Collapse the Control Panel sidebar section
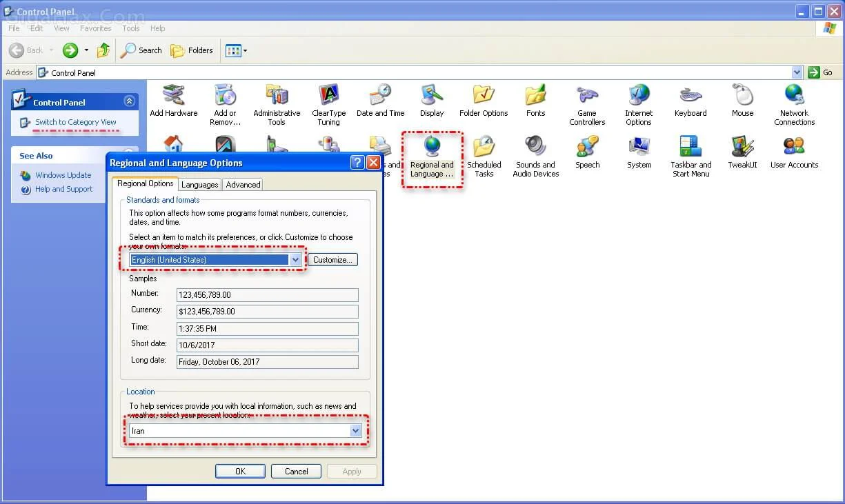 click(x=129, y=101)
